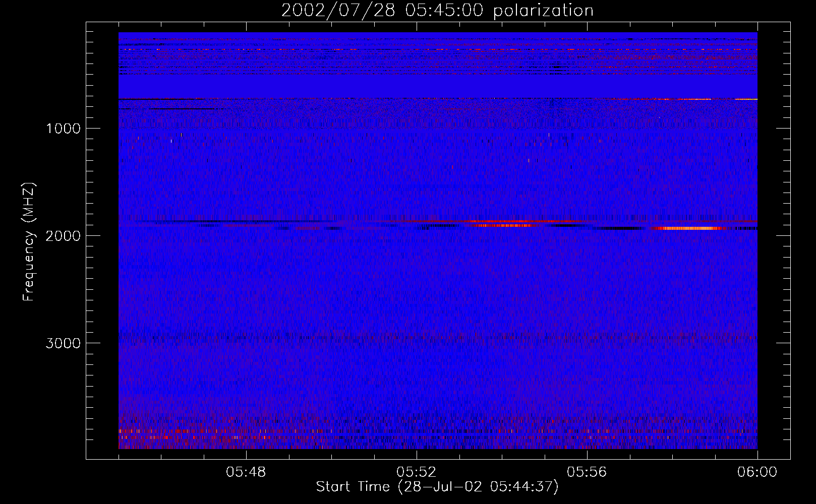The image size is (816, 504).
Task: Click the 3000 frequency tick label
Action: (64, 343)
